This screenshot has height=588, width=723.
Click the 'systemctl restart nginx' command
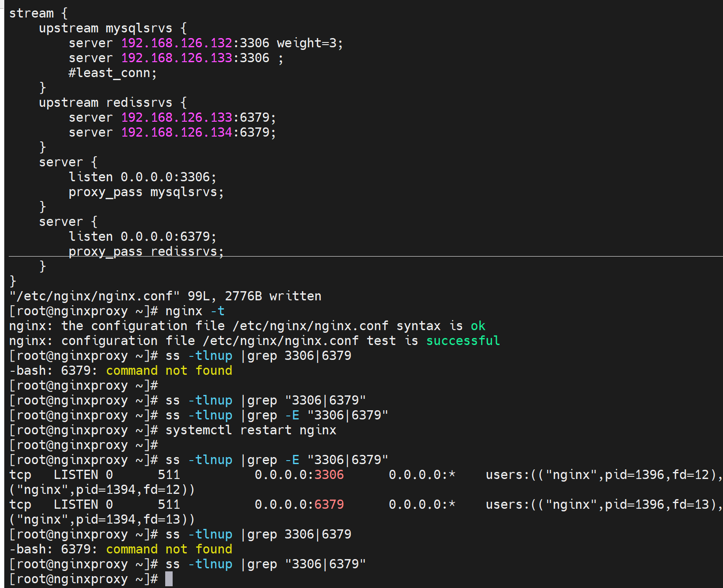[251, 430]
